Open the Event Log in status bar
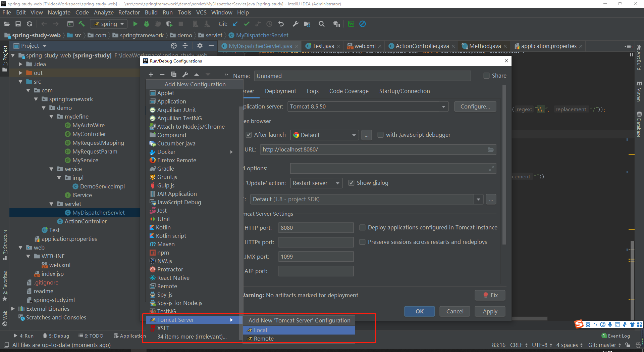This screenshot has width=644, height=352. point(616,336)
